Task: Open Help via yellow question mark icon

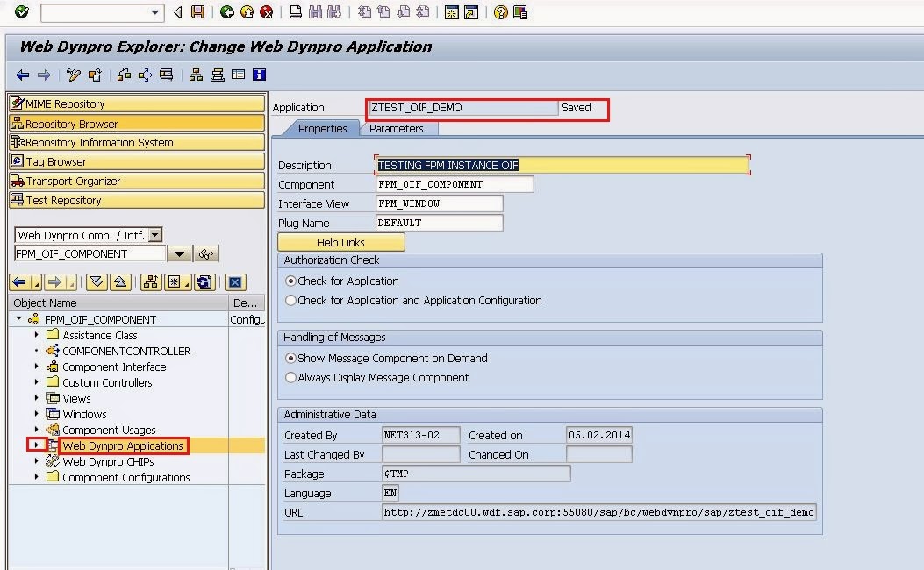Action: pyautogui.click(x=500, y=12)
